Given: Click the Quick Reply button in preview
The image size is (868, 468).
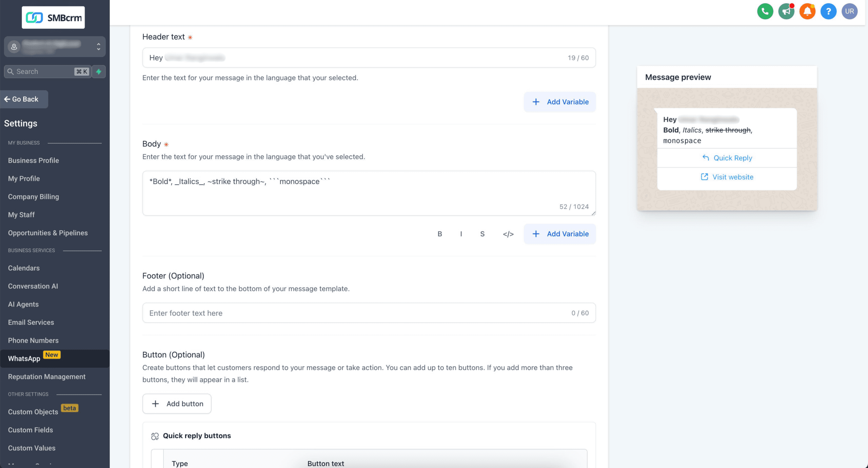Looking at the screenshot, I should (727, 158).
